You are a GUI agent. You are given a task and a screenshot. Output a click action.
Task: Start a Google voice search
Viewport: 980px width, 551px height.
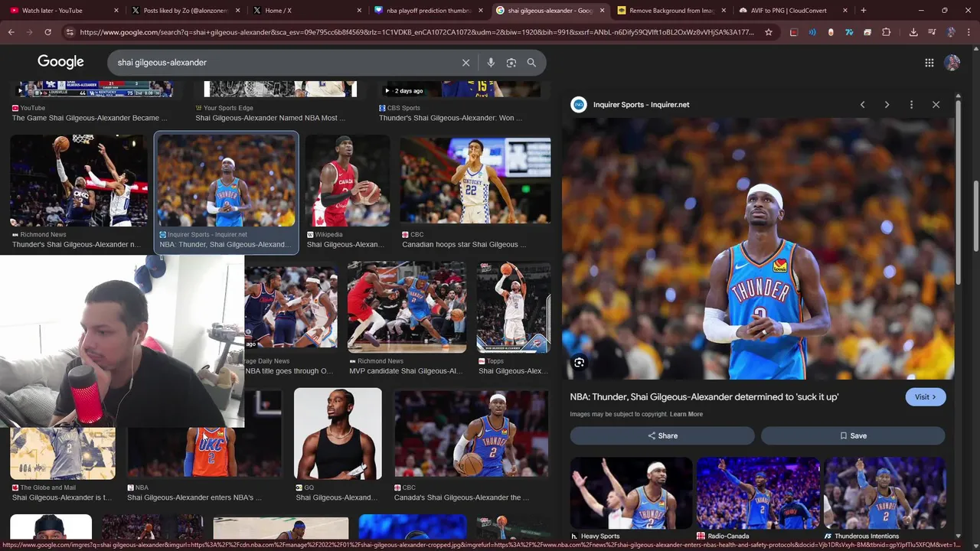coord(491,63)
